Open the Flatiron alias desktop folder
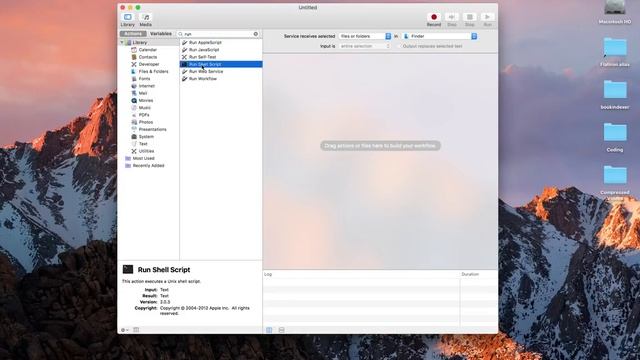 pyautogui.click(x=615, y=52)
